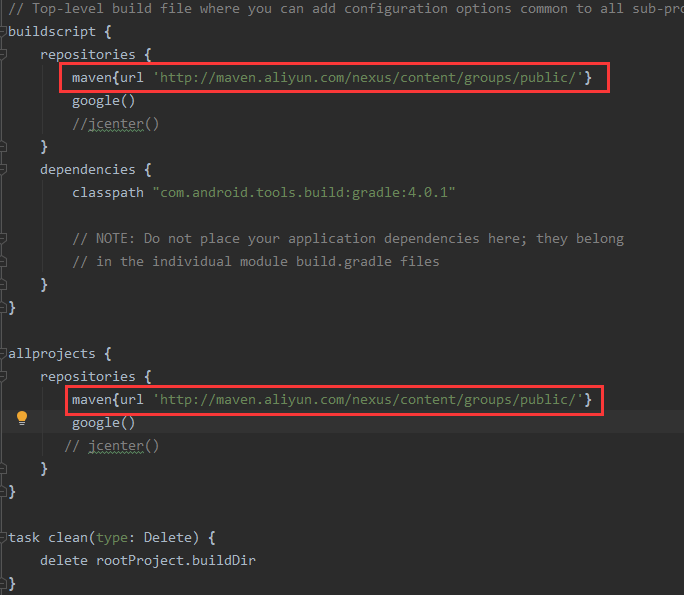Image resolution: width=684 pixels, height=595 pixels.
Task: Click commented '// jcenter()' in allprojects
Action: coord(112,446)
